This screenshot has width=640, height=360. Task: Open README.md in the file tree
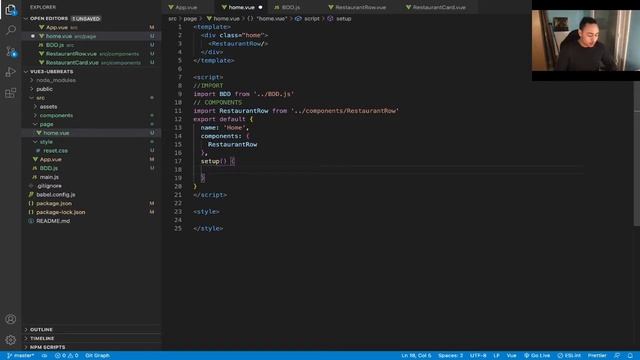(x=91, y=221)
